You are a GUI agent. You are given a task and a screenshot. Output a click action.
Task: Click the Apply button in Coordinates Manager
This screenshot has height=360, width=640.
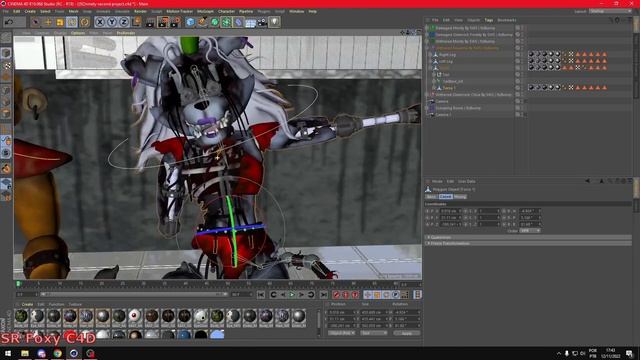(407, 333)
